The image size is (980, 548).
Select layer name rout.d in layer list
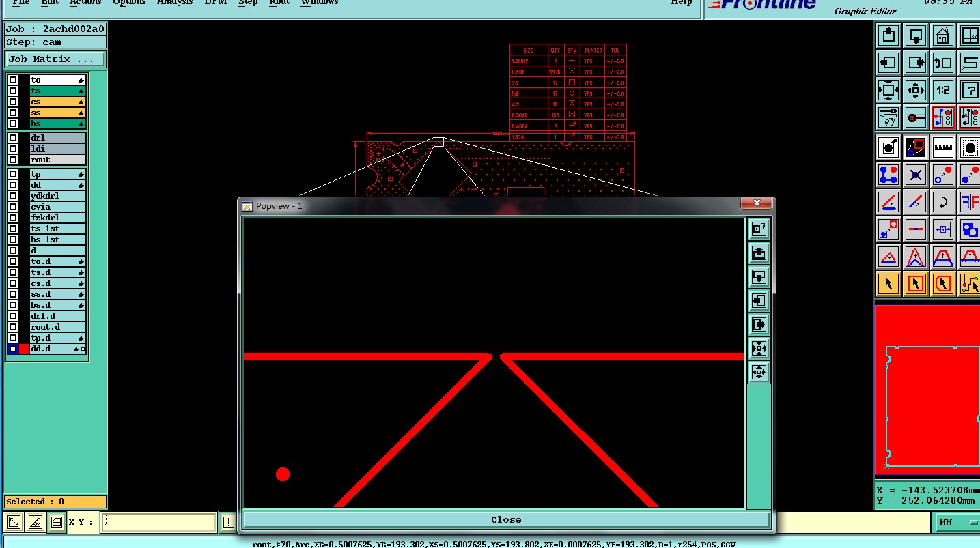[x=57, y=327]
